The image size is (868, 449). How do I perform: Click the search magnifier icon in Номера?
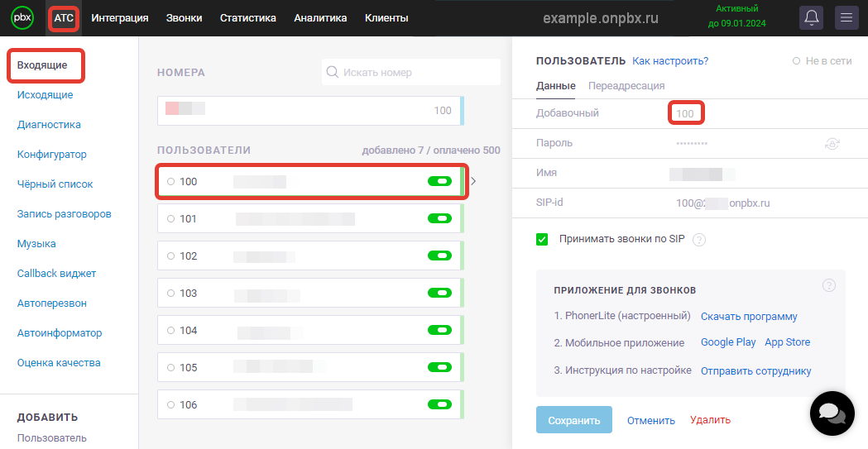point(333,73)
